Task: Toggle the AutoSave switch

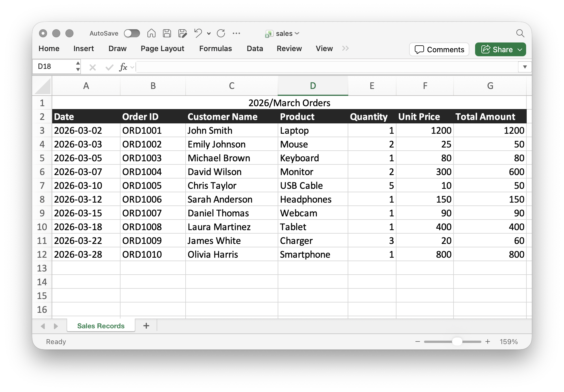Action: point(132,33)
